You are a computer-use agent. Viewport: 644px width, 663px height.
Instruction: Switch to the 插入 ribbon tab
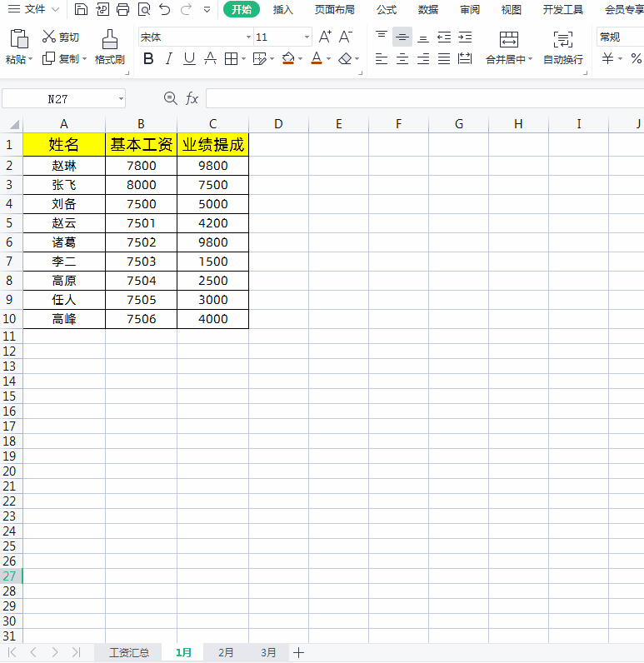(283, 9)
